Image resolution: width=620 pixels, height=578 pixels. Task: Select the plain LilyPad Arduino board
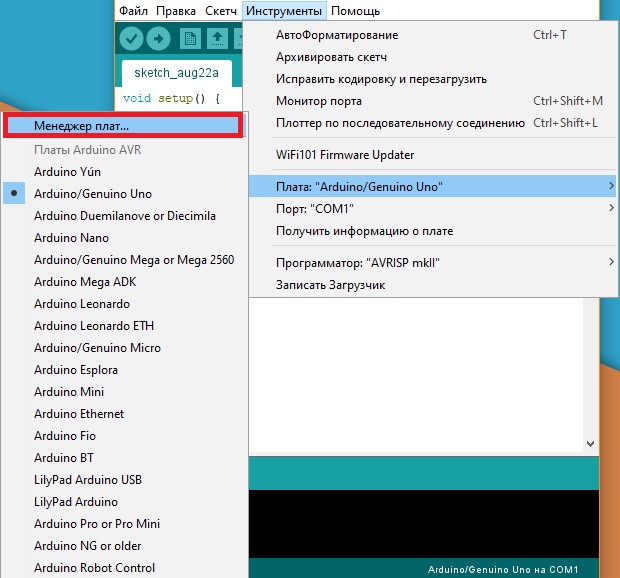[x=124, y=502]
